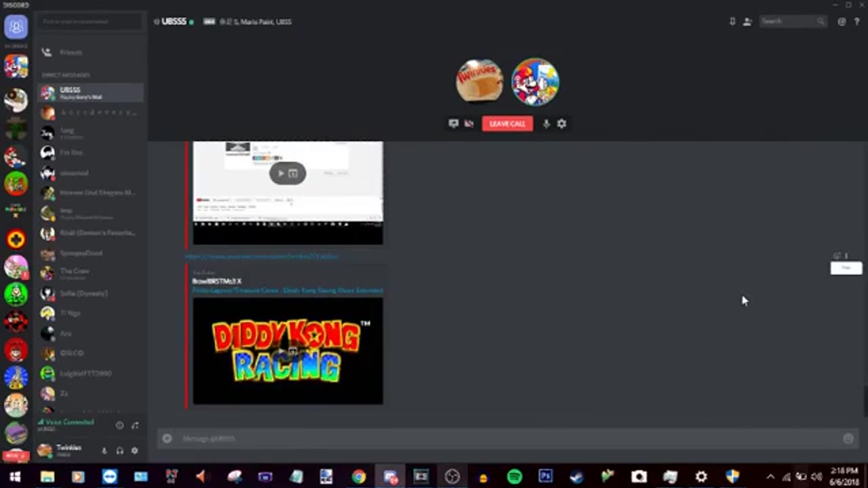Open Steam on the taskbar
This screenshot has width=868, height=488.
[x=577, y=477]
